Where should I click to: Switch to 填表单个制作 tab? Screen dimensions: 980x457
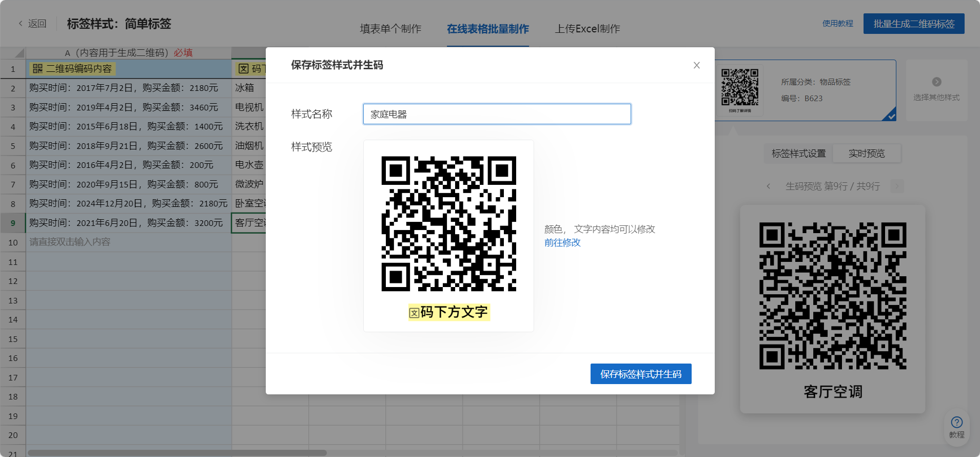click(x=390, y=29)
